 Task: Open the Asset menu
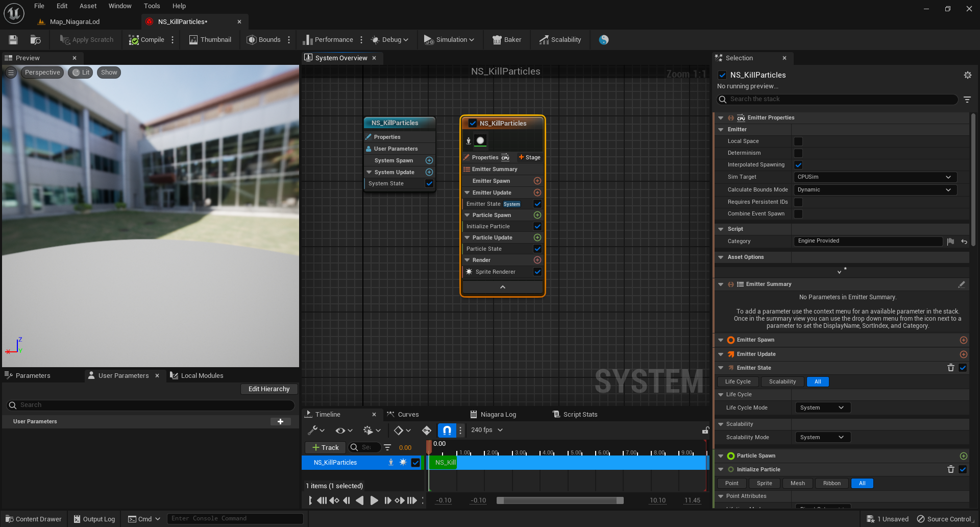pos(88,6)
